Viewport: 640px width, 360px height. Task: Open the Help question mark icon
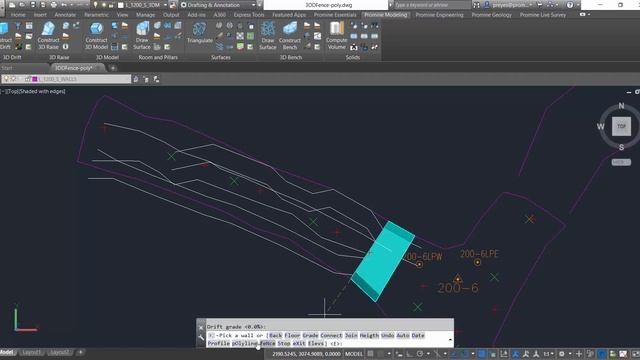570,5
